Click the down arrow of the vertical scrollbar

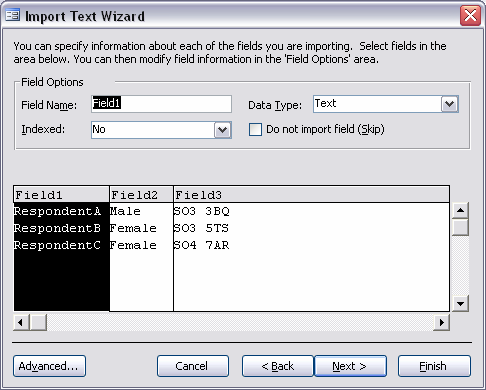(x=460, y=303)
